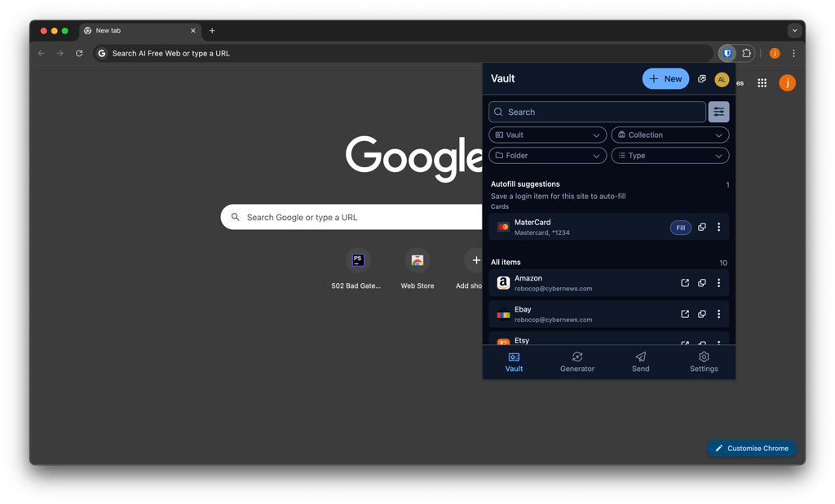Viewport: 835px width, 504px height.
Task: Expand the Vault filter dropdown
Action: (547, 135)
